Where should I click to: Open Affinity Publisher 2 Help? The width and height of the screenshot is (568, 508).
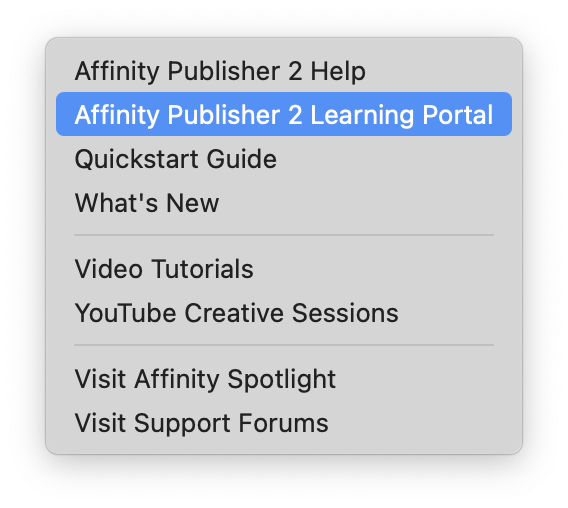284,71
